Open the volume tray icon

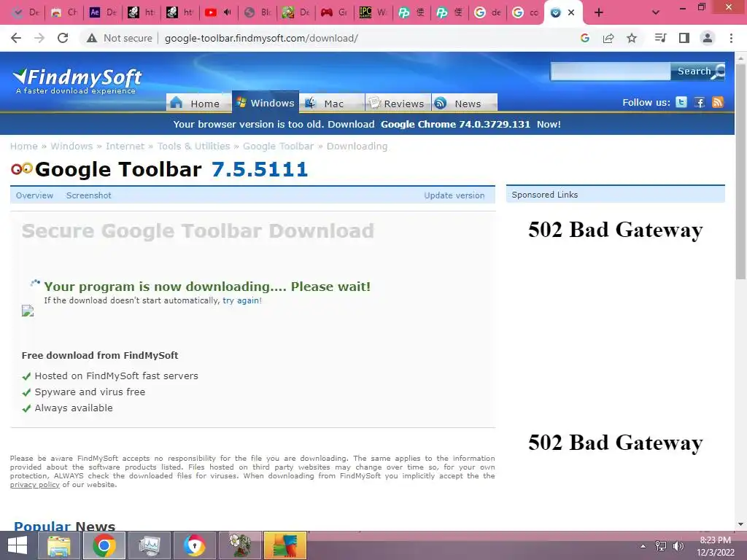678,545
